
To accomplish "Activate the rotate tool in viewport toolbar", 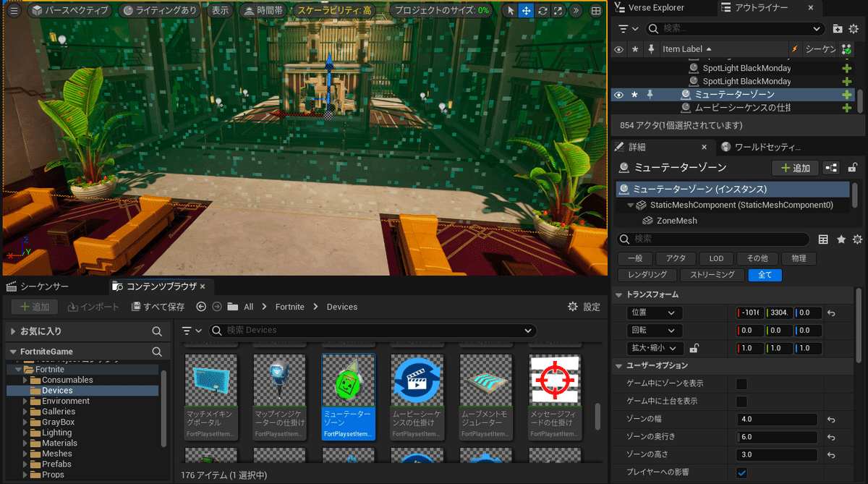I will (542, 11).
